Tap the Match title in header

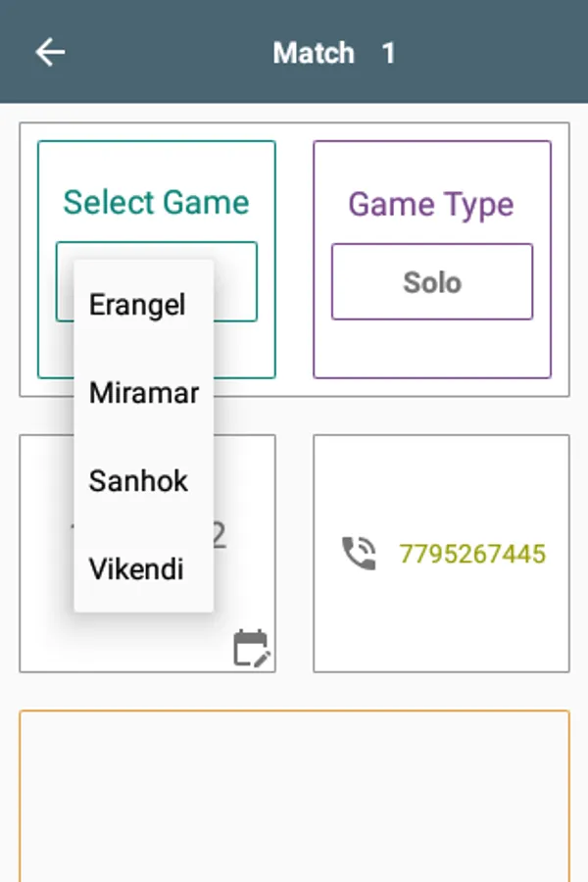[x=314, y=52]
